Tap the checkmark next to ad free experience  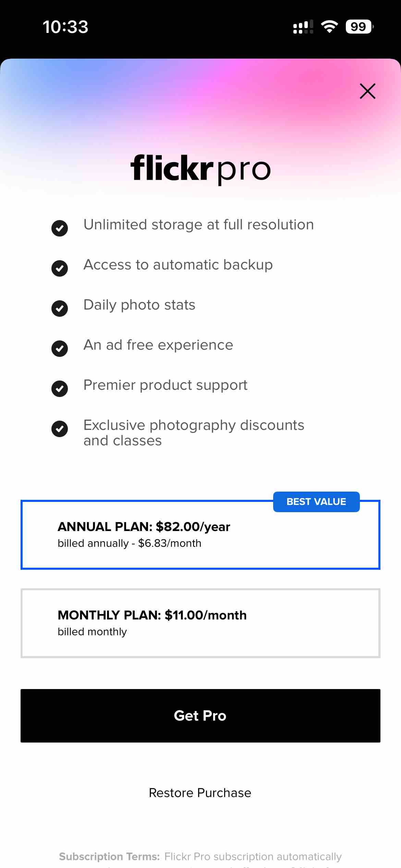60,348
